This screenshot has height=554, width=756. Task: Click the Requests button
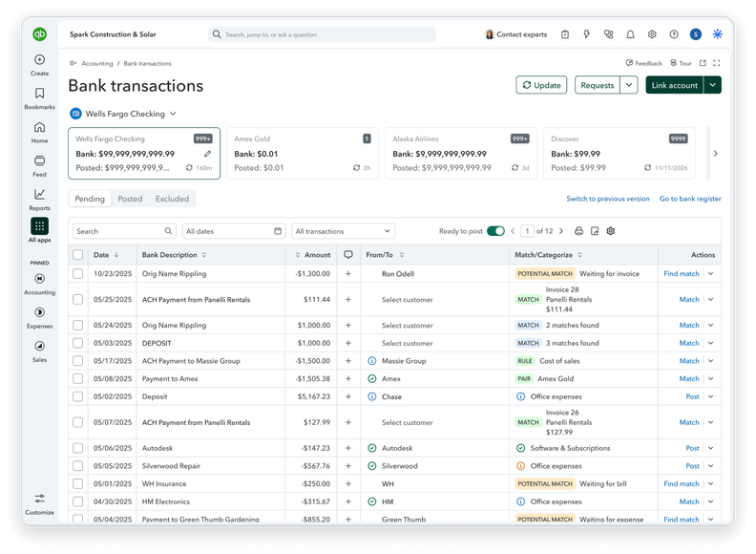tap(598, 85)
